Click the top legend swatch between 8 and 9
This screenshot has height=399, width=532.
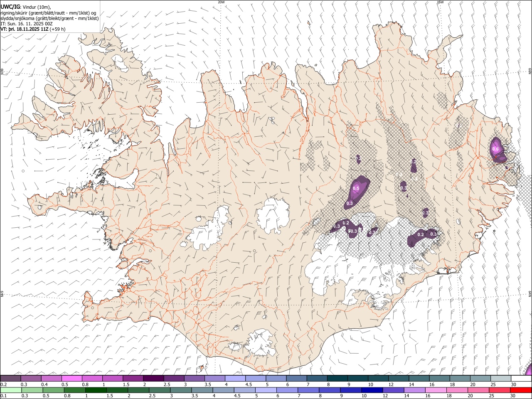click(x=337, y=378)
